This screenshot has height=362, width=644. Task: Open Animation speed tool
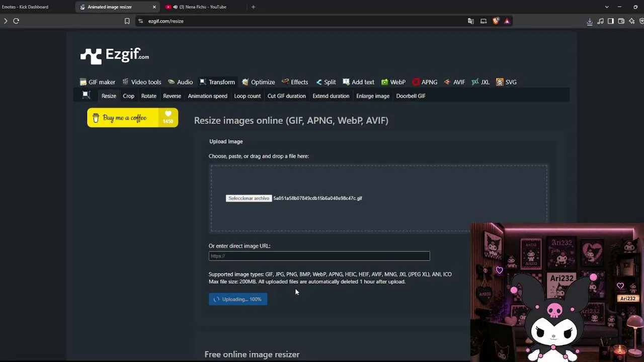click(x=207, y=96)
